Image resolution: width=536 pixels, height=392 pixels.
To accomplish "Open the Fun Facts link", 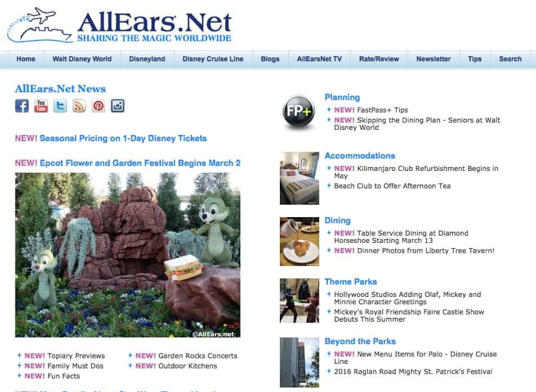I will pyautogui.click(x=64, y=376).
